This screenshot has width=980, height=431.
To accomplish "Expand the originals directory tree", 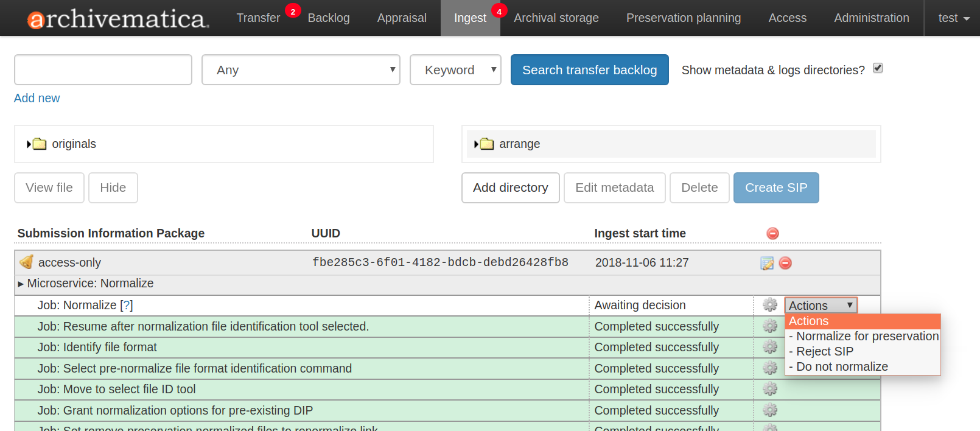I will tap(29, 144).
